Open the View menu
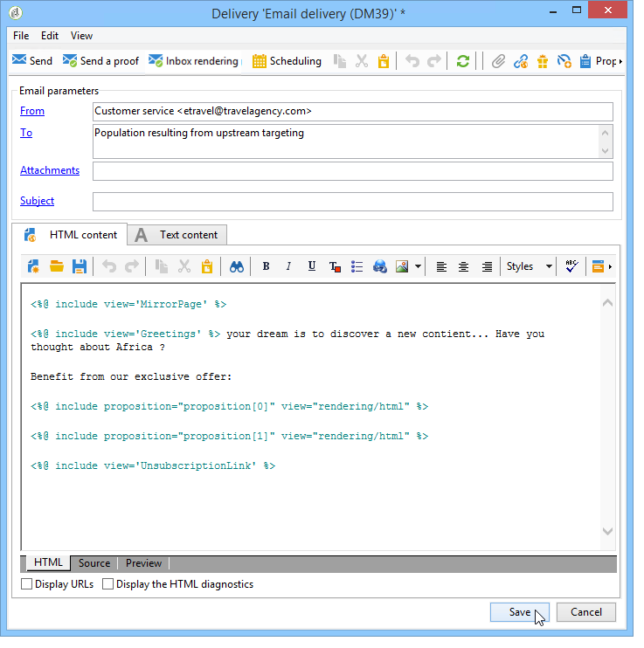This screenshot has height=648, width=644. pyautogui.click(x=81, y=36)
